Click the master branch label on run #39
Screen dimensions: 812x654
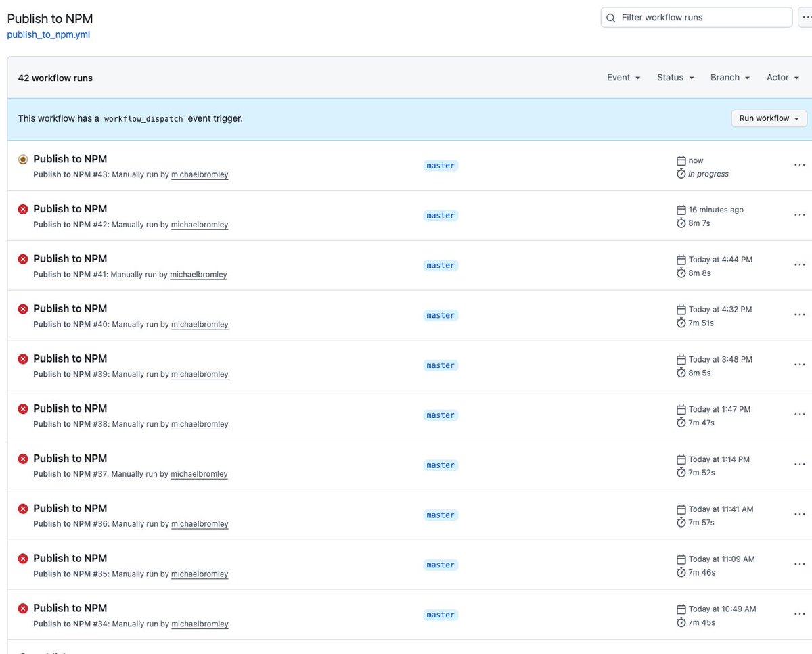[x=441, y=365]
